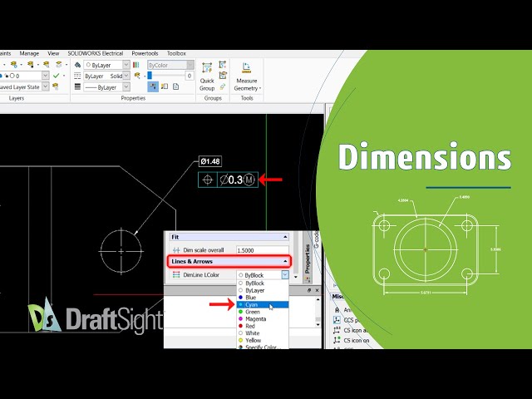532x399 pixels.
Task: Choose Green from the color list
Action: pyautogui.click(x=263, y=312)
